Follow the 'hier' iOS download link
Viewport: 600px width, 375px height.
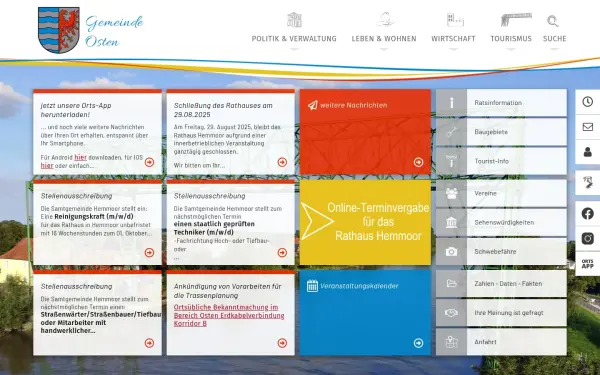[x=47, y=166]
